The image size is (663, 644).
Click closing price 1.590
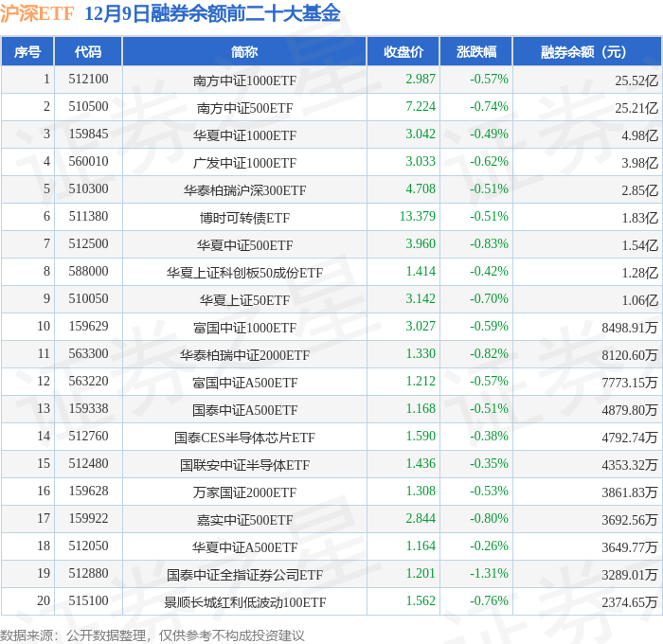(421, 437)
